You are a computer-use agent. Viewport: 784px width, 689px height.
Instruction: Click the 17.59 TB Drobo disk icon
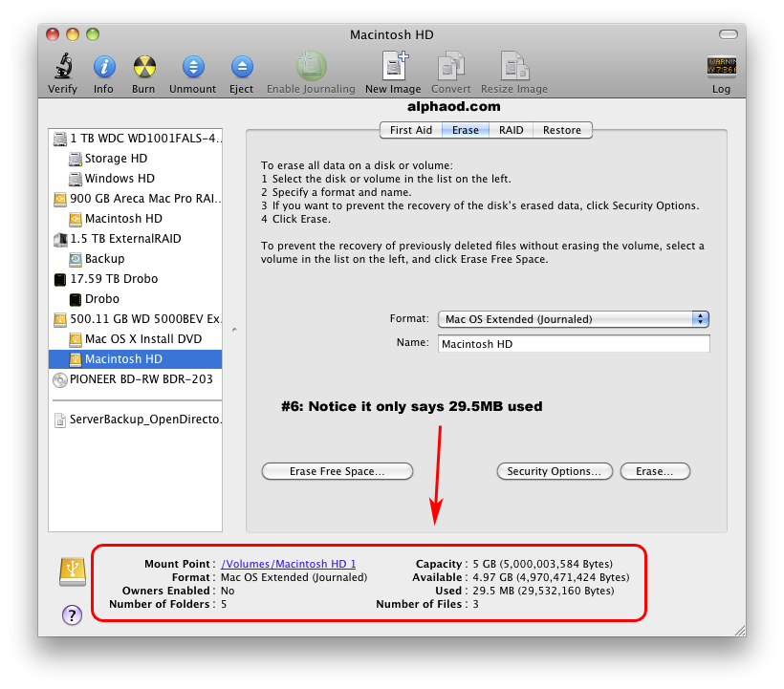tap(60, 279)
